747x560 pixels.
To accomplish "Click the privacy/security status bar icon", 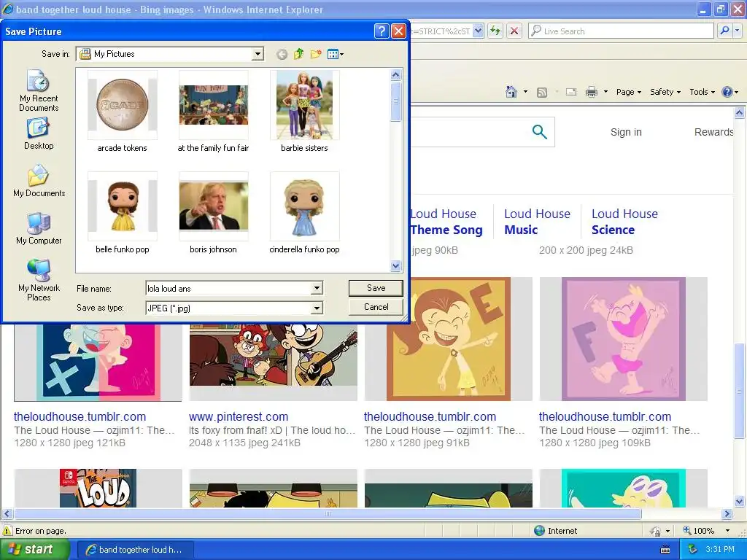I will click(x=656, y=531).
